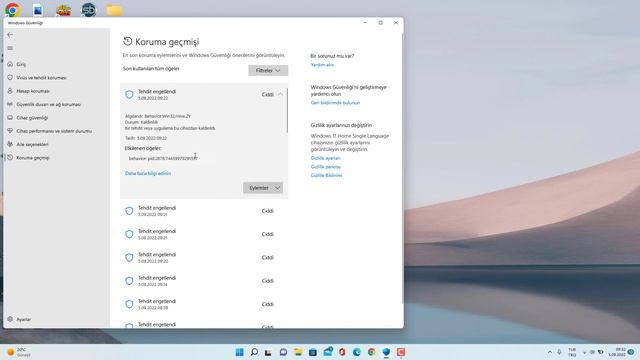Go back with the arrow button
640x360 pixels.
tap(10, 35)
